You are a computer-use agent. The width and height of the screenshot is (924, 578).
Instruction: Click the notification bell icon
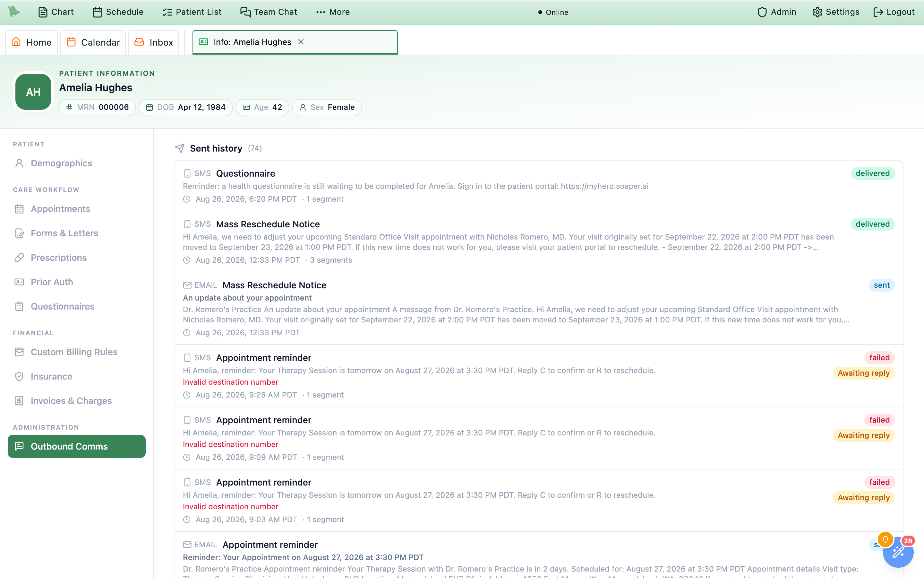click(x=886, y=539)
